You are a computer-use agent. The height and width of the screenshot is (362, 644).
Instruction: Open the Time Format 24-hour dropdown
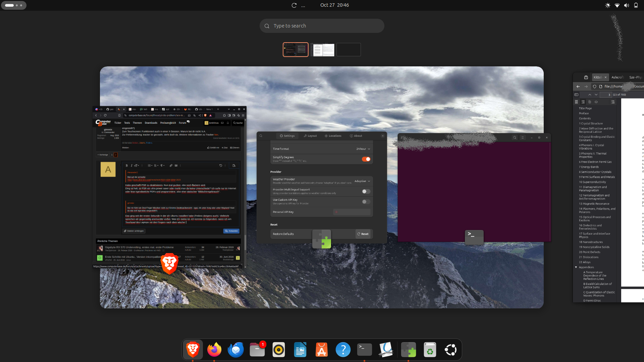pos(363,149)
